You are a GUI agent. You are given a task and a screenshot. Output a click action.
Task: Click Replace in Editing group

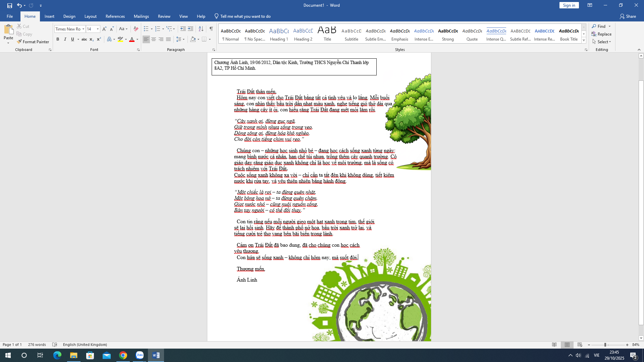pyautogui.click(x=601, y=34)
